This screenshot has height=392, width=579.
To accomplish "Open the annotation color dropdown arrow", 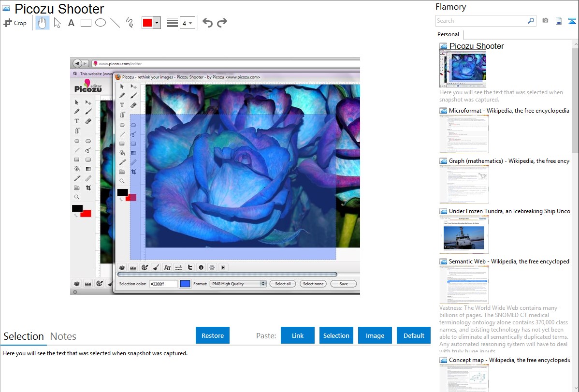I will 157,23.
